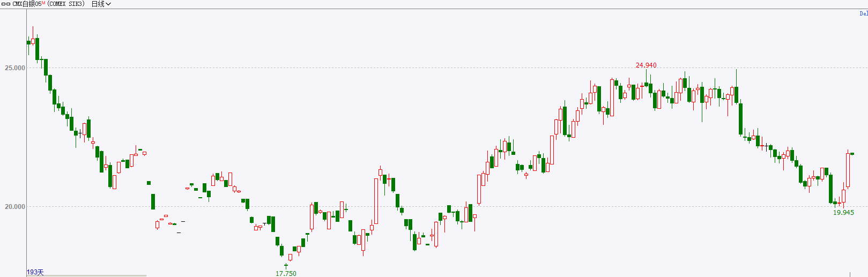Select the last large red candlestick
The width and height of the screenshot is (868, 277).
click(x=848, y=169)
